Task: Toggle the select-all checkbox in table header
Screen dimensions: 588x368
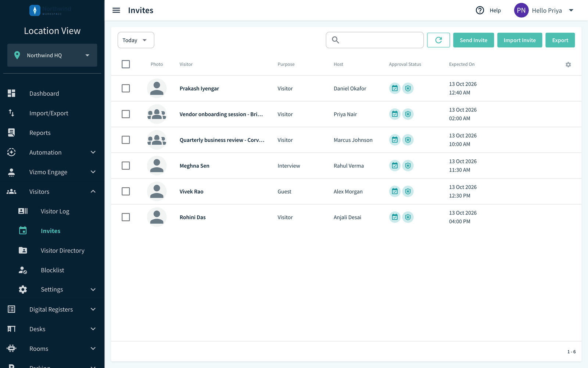Action: click(126, 64)
